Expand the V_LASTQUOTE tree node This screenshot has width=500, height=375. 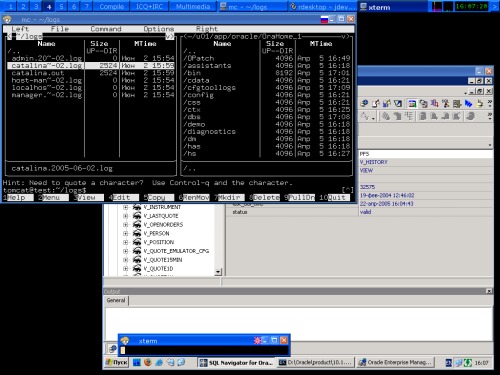(126, 216)
